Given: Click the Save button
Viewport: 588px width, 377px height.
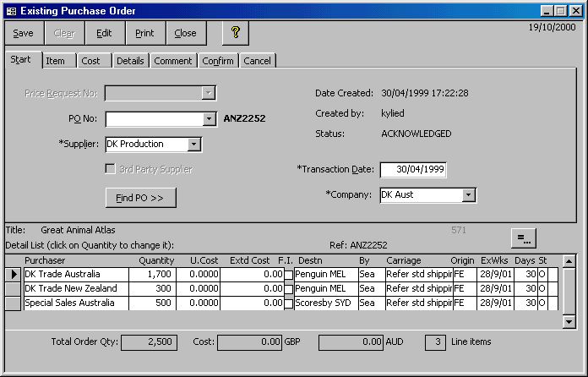Looking at the screenshot, I should [24, 33].
